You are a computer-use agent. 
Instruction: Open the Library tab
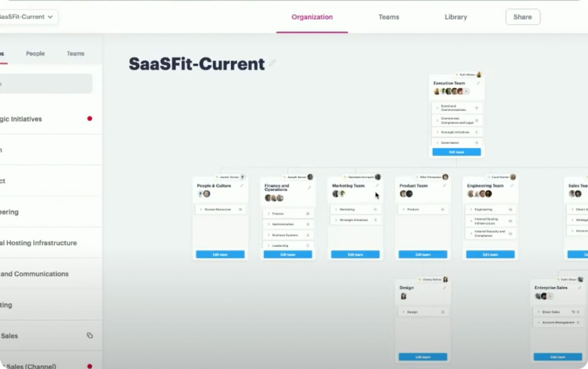tap(455, 17)
